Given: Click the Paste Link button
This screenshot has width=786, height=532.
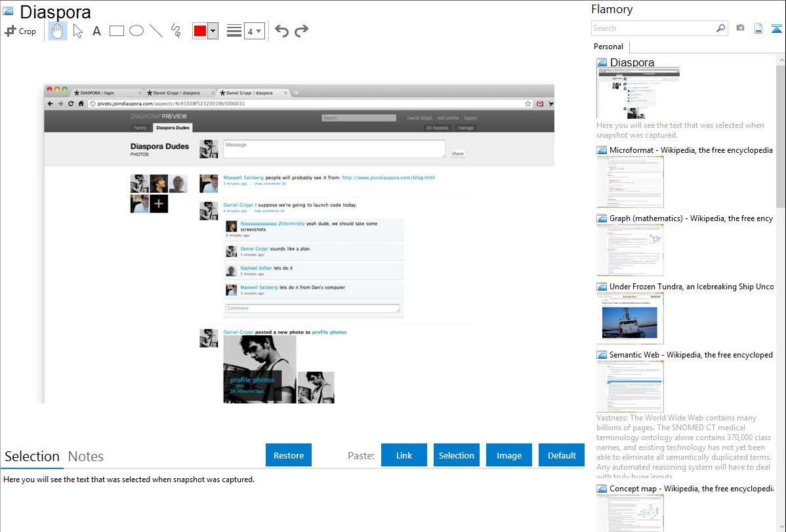Looking at the screenshot, I should pyautogui.click(x=404, y=455).
